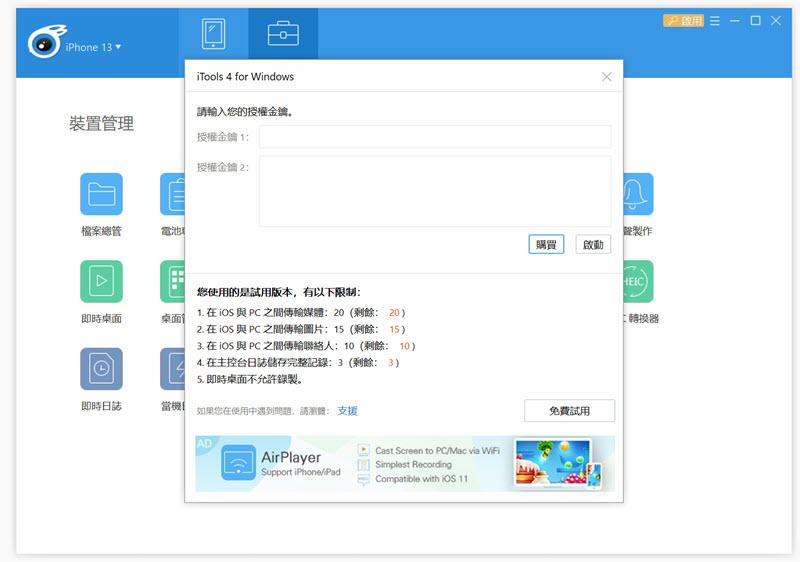This screenshot has height=562, width=800.
Task: Click the 啟動 activate button
Action: 593,244
